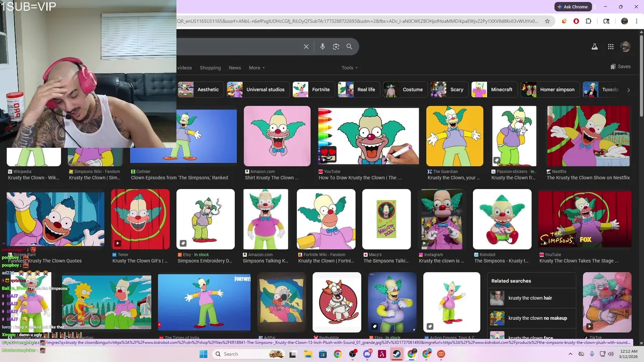Open the YouTube How To Draw Krusty image
Viewport: 644px width, 362px height.
point(368,136)
